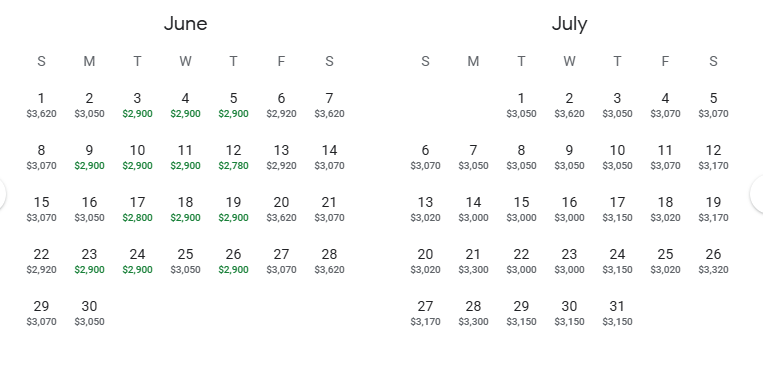
Task: Pick July 6 with $3,070 fare
Action: [x=425, y=157]
